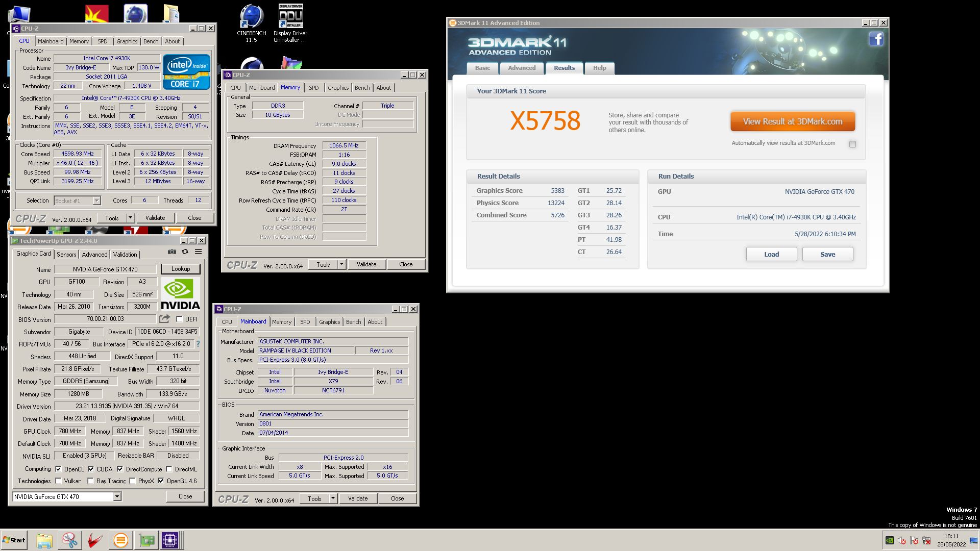Viewport: 980px width, 551px height.
Task: Expand the Tools arrow in CPU-Z CPU window
Action: tap(130, 218)
